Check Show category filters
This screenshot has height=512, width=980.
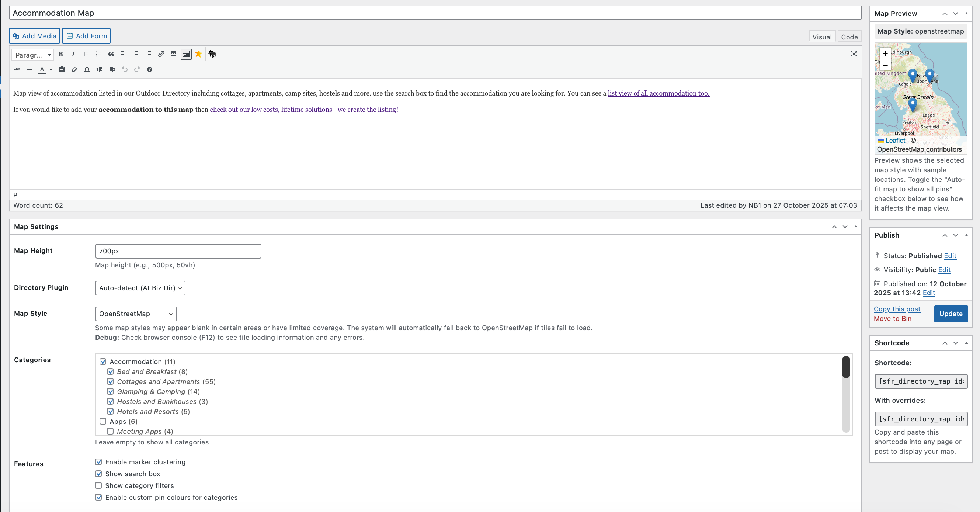point(98,485)
